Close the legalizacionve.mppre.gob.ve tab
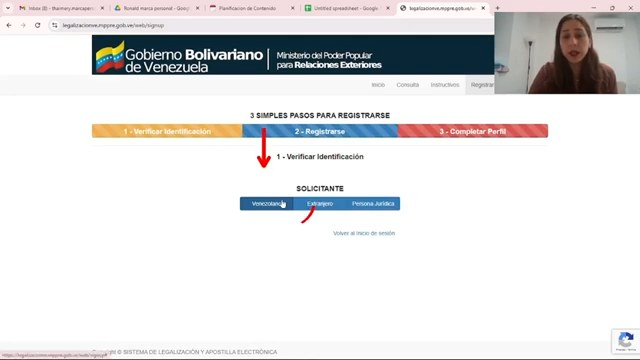Viewport: 640px width, 360px height. [x=483, y=8]
